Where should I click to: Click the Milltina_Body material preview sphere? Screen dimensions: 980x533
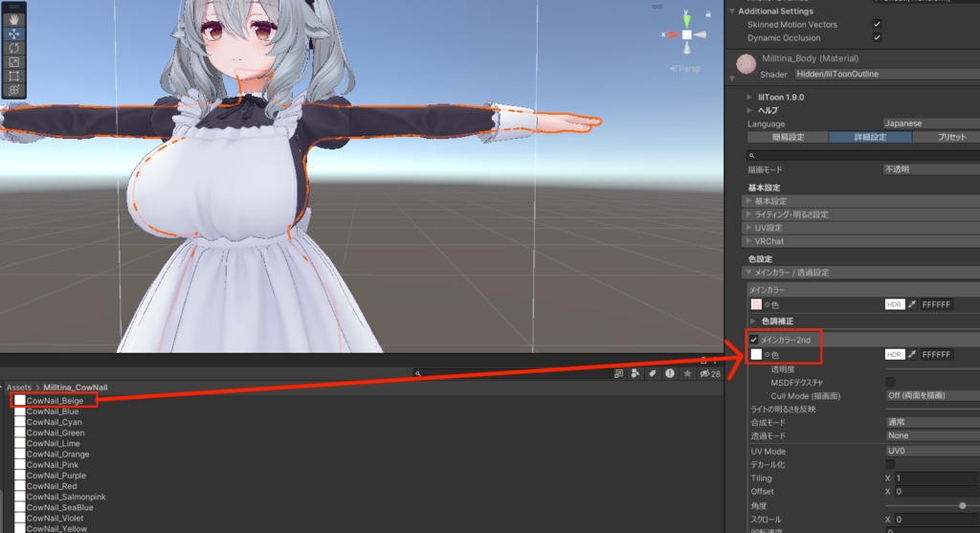(x=746, y=64)
